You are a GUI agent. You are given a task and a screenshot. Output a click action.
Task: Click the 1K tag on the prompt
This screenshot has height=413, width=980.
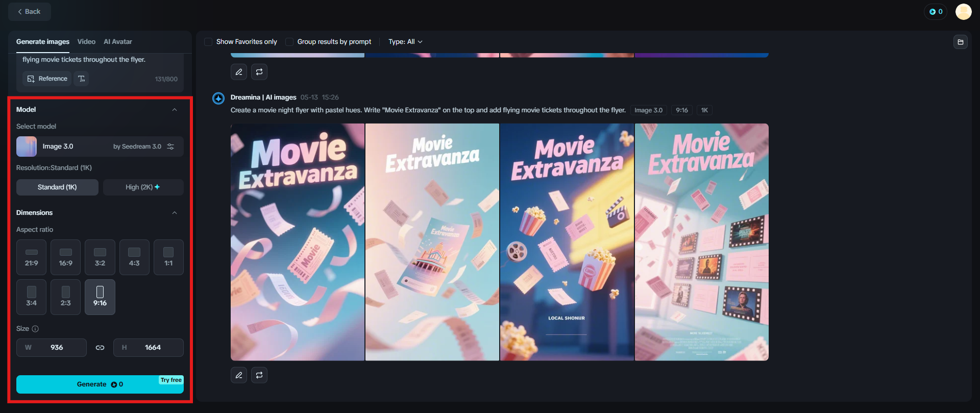tap(704, 110)
